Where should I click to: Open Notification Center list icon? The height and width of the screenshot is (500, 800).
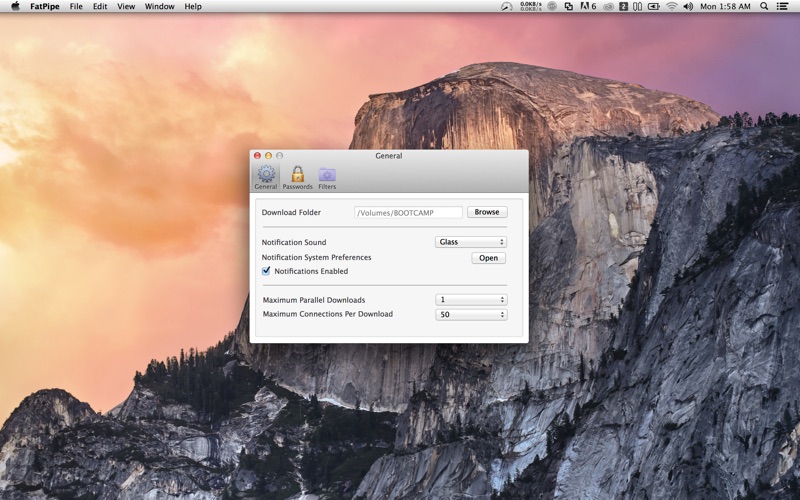click(x=782, y=6)
